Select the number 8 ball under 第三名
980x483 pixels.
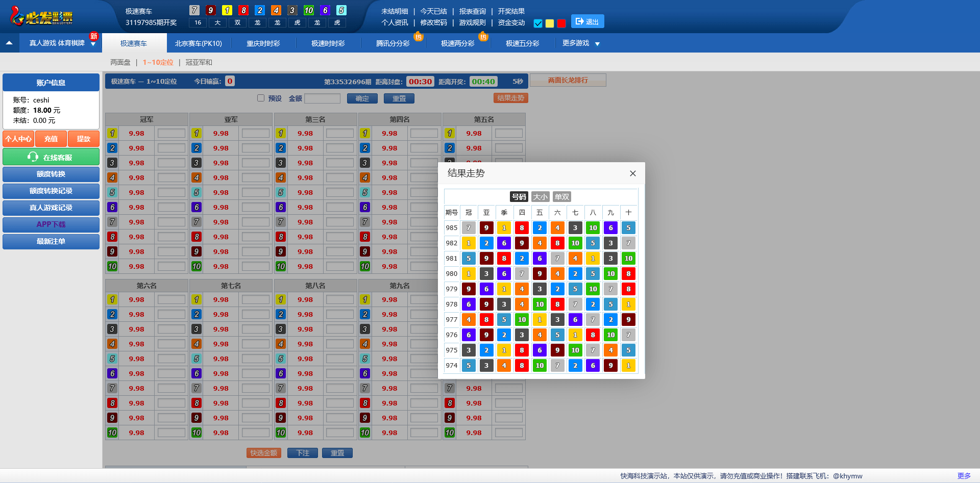[281, 237]
